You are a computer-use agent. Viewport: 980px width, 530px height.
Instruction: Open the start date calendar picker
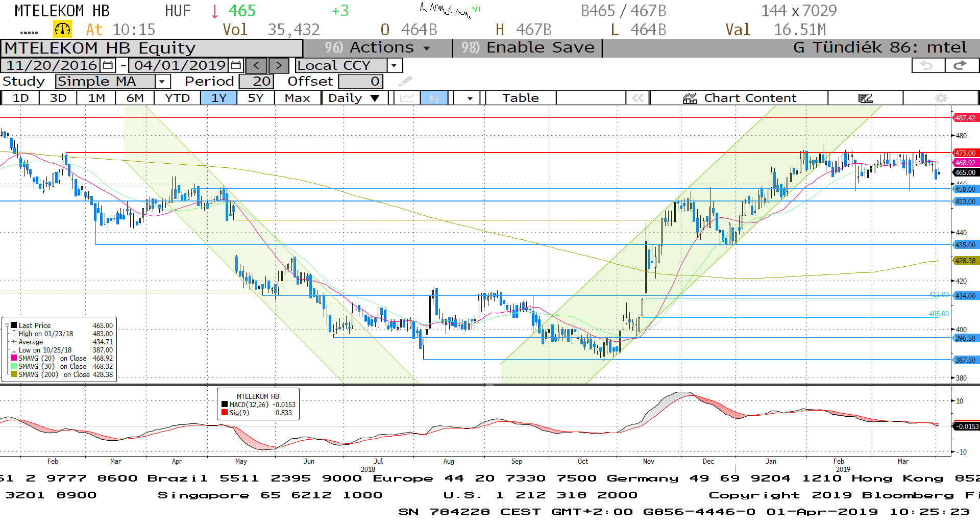(108, 65)
